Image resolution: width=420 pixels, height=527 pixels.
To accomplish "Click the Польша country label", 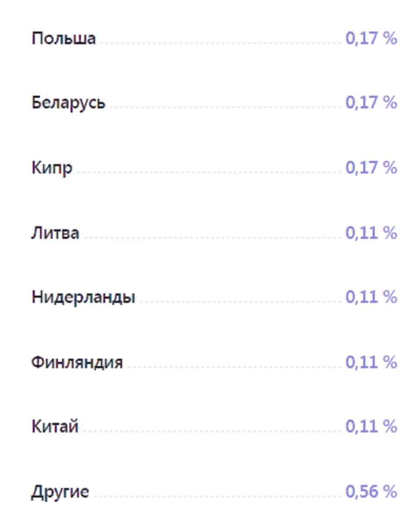I will click(63, 39).
